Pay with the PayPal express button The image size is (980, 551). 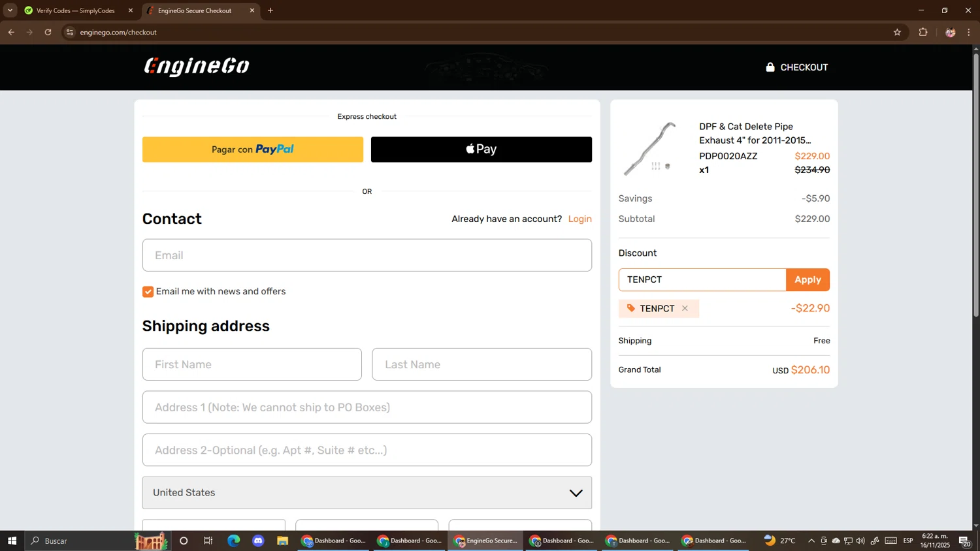[x=253, y=150]
